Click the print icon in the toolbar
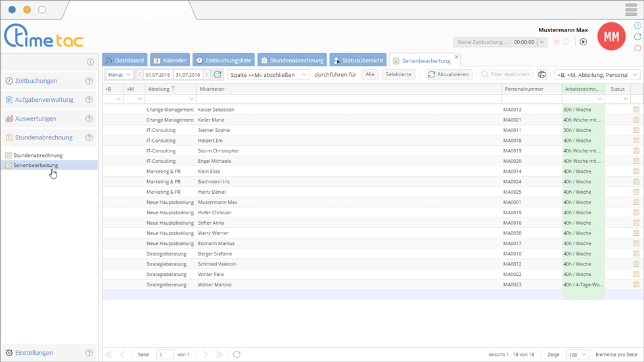644x362 pixels. (541, 75)
